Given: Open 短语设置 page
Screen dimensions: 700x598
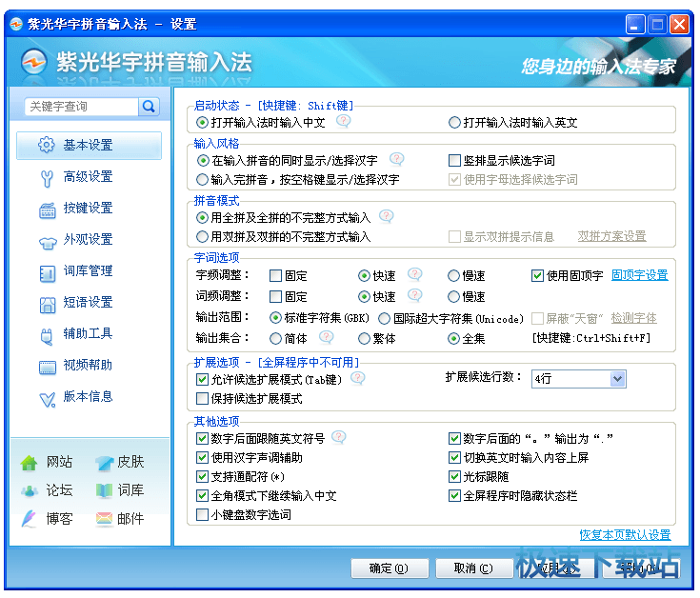Looking at the screenshot, I should (x=89, y=303).
